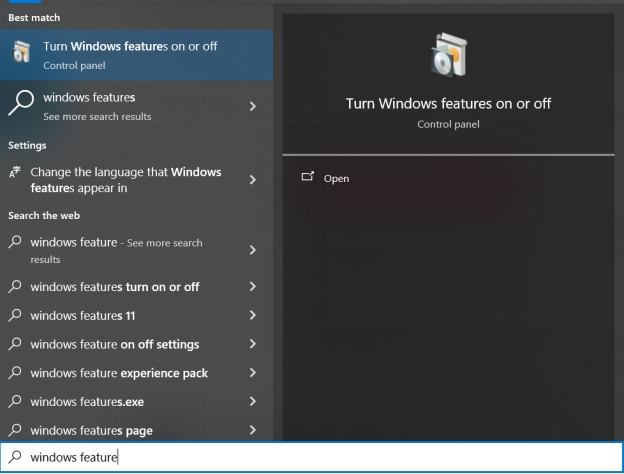Screen dimensions: 624x474
Task: Select suggestion 'windows features page'
Action: point(136,429)
